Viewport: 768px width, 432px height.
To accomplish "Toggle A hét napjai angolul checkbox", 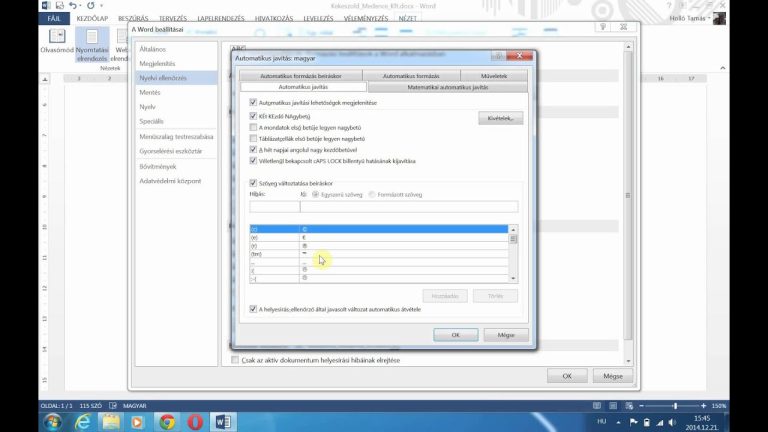I will 253,149.
